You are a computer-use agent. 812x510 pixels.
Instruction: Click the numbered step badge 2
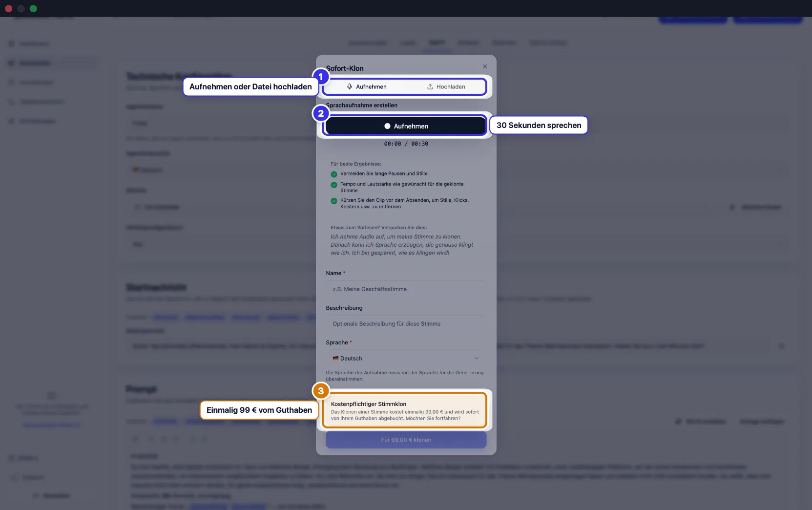[x=321, y=113]
